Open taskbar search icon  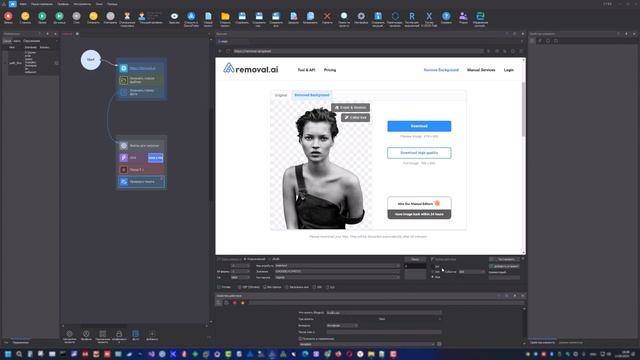coord(19,354)
